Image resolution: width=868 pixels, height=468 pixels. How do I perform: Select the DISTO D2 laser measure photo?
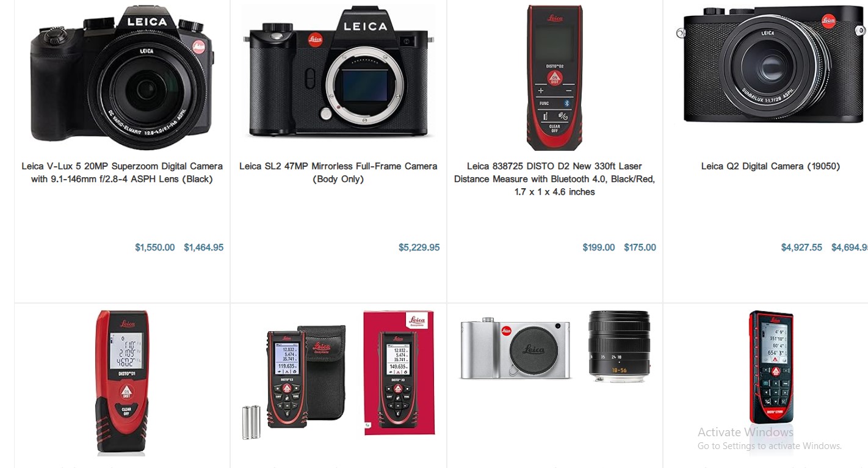coord(555,78)
